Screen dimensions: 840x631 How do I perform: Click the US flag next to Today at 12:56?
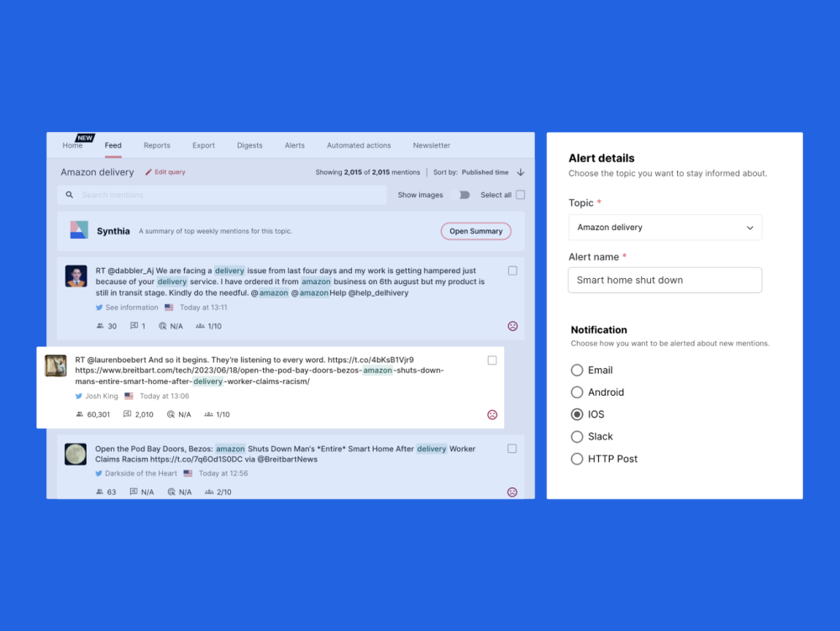(x=188, y=474)
